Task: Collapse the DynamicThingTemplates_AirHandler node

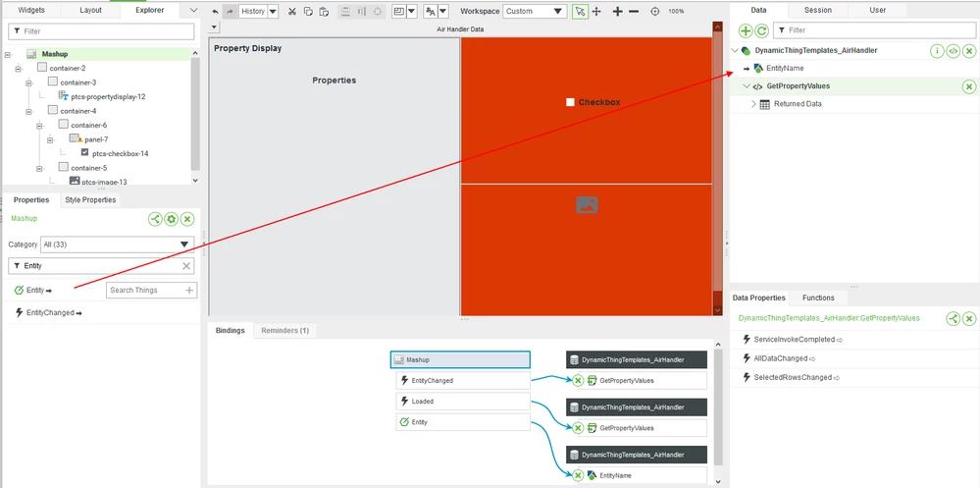Action: 736,51
